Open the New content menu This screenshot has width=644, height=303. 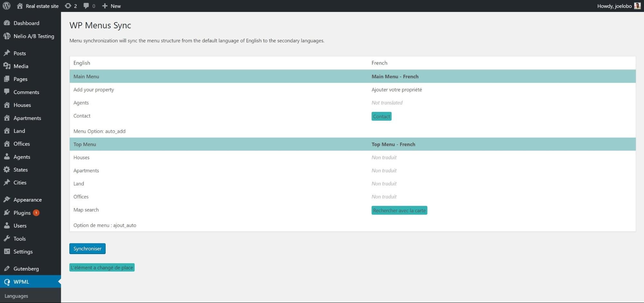tap(111, 6)
